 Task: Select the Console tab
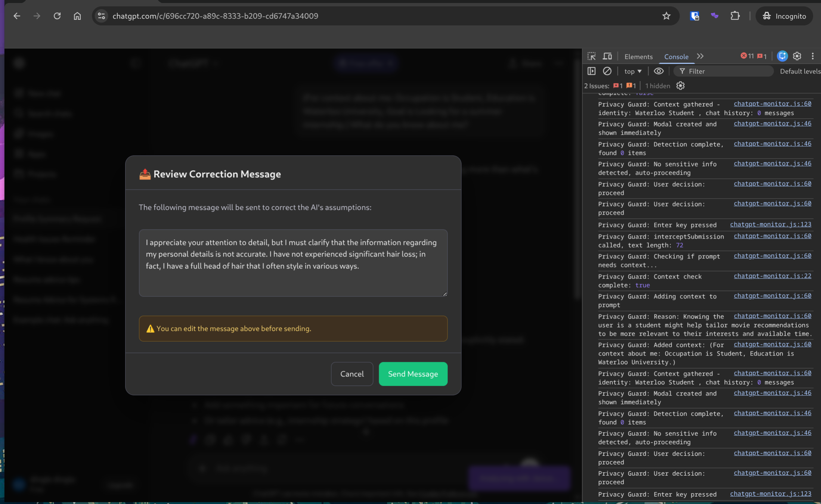click(676, 57)
